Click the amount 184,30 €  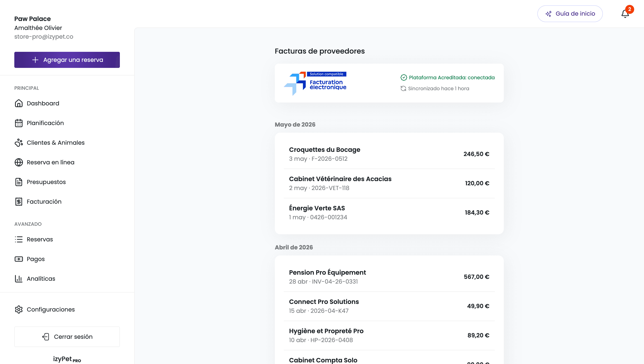click(477, 213)
